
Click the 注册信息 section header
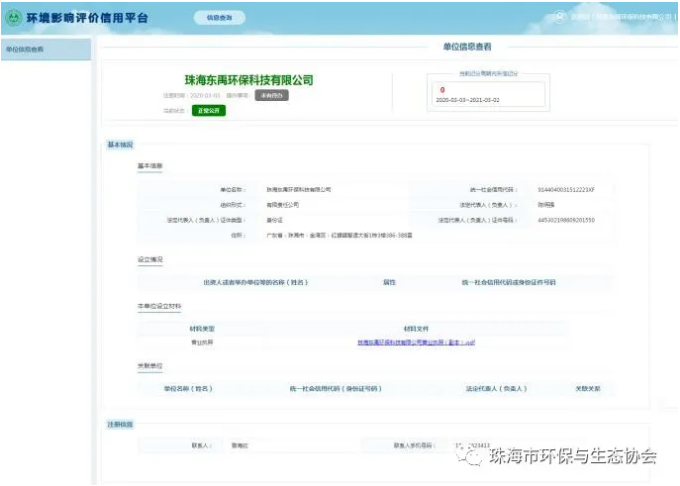(120, 424)
